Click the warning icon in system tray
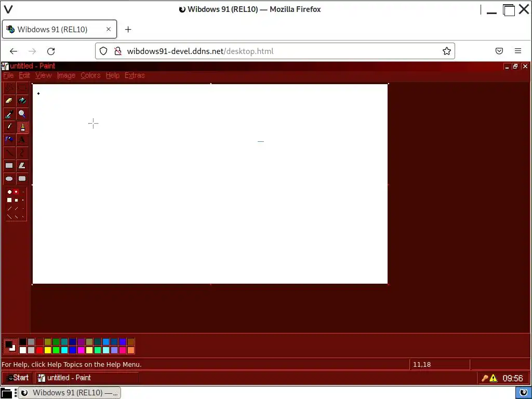532x399 pixels. coord(494,378)
